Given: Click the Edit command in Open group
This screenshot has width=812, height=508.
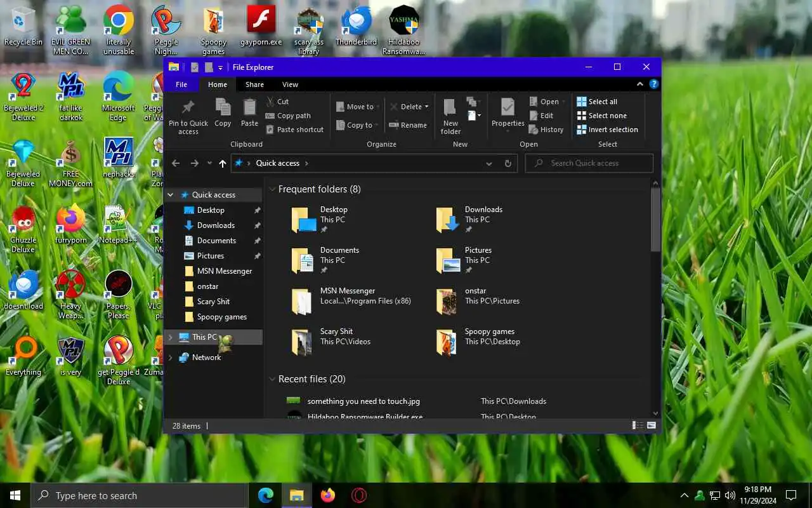Looking at the screenshot, I should tap(541, 116).
